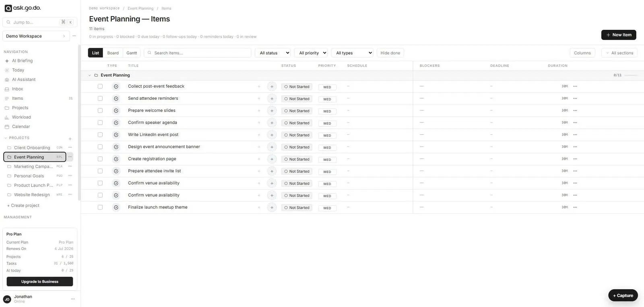Click the Search items field

pyautogui.click(x=198, y=53)
